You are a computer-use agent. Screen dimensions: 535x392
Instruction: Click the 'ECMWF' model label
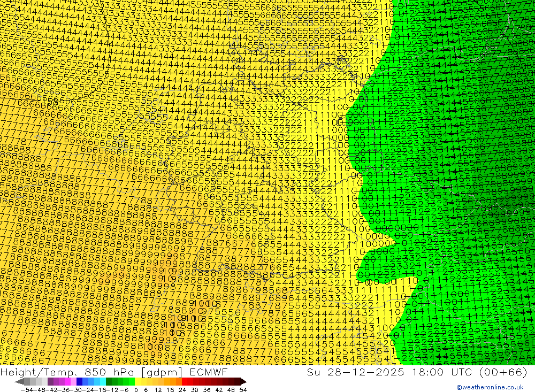[x=209, y=372]
